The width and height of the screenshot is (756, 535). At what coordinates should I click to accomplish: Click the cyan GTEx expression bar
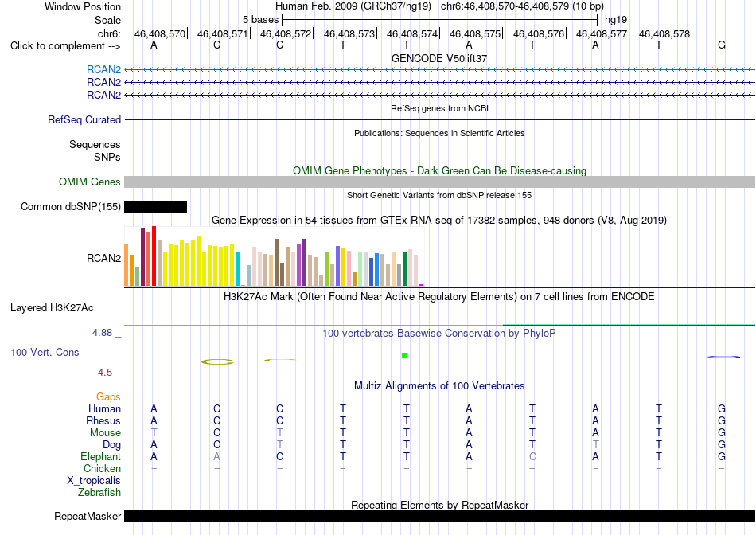[x=237, y=269]
